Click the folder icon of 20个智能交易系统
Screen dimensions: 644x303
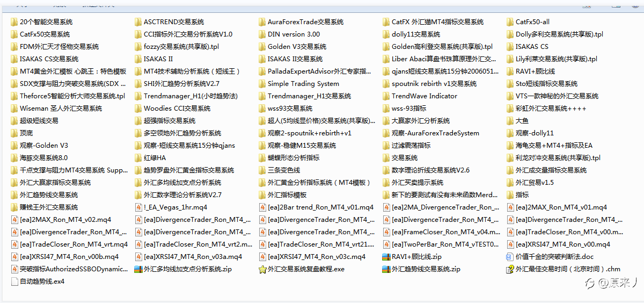point(14,22)
